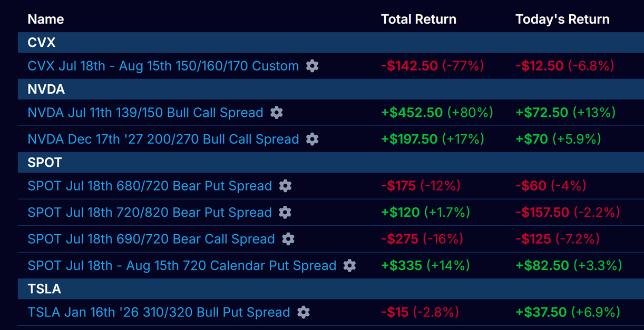
Task: Collapse the CVX group header
Action: (42, 43)
